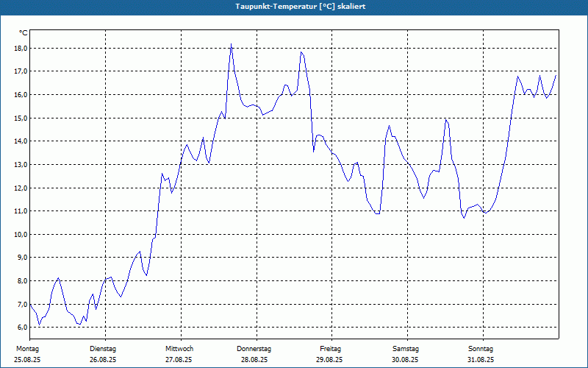Screen dimensions: 588x368
Task: Click the Samstag day label
Action: 406,349
